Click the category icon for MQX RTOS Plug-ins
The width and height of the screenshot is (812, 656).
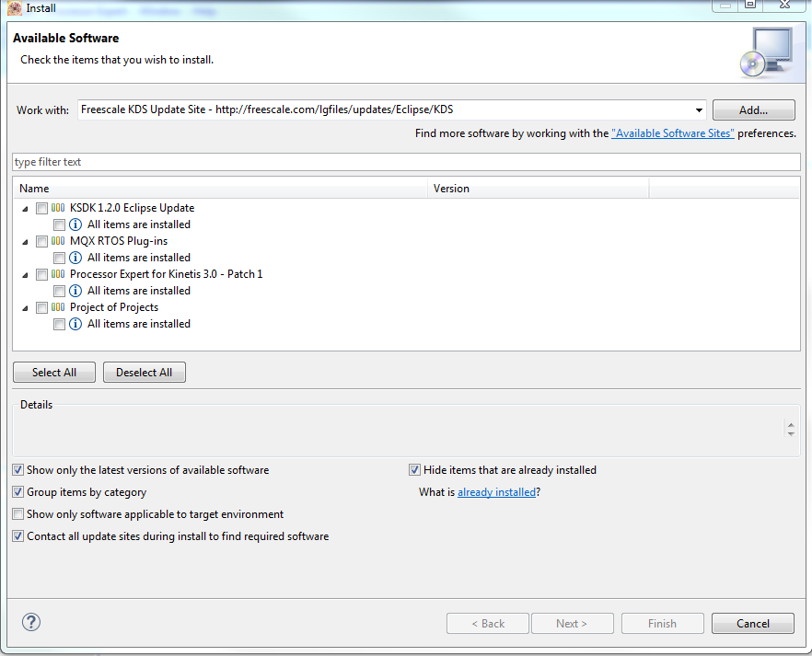tap(58, 241)
